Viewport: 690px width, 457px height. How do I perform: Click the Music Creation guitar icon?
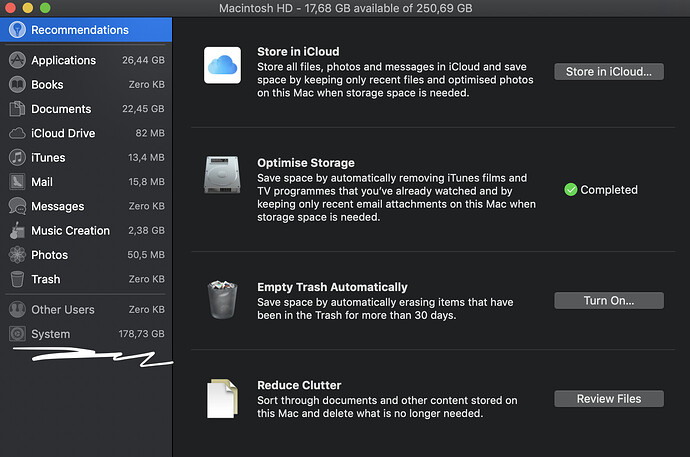pos(17,230)
